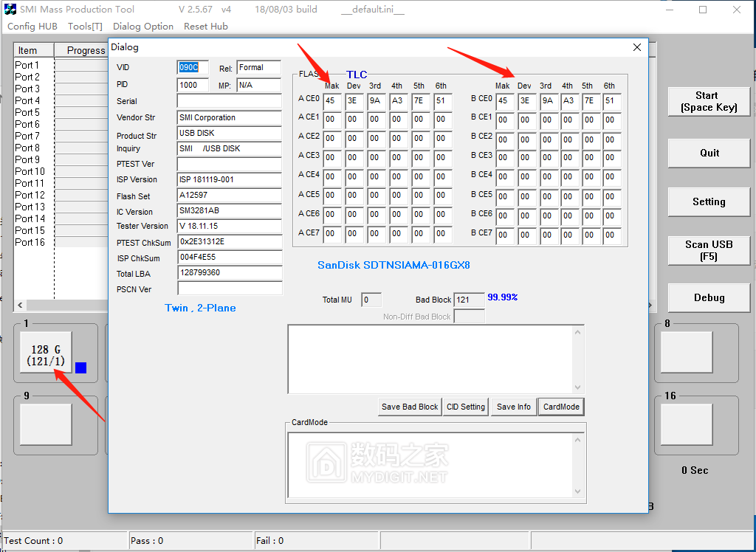Viewport: 756px width, 552px height.
Task: Open the Dialog Option menu
Action: coord(143,27)
